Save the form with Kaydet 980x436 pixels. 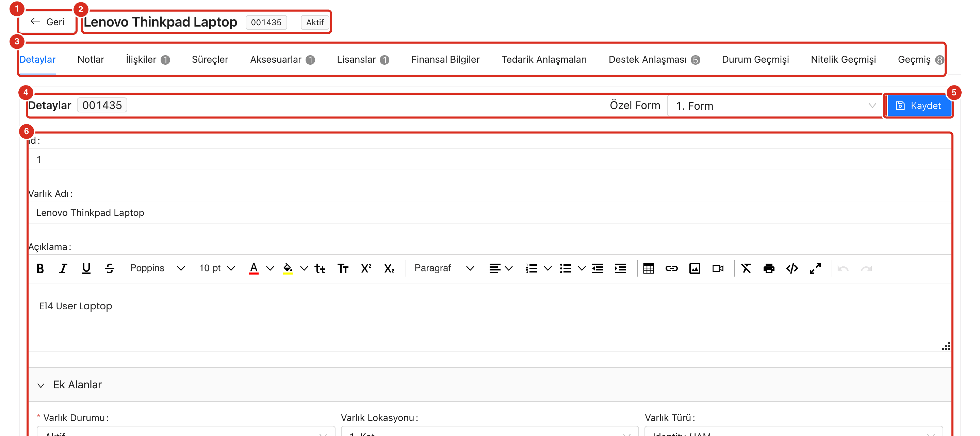tap(919, 106)
